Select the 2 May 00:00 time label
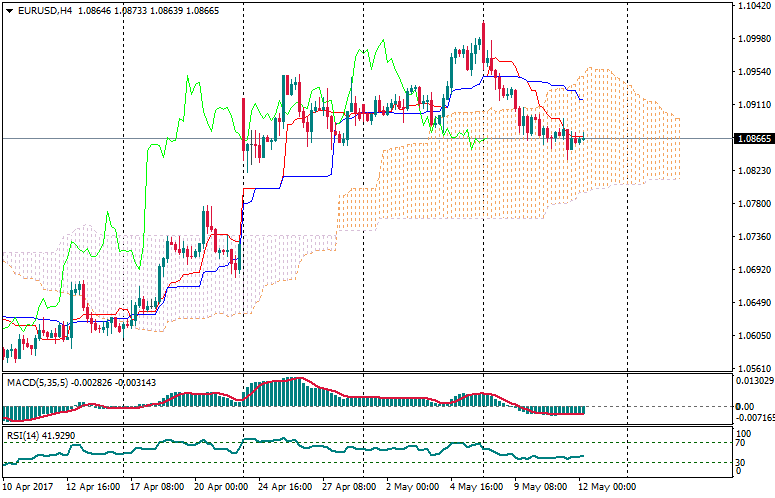Image resolution: width=775 pixels, height=498 pixels. click(411, 487)
